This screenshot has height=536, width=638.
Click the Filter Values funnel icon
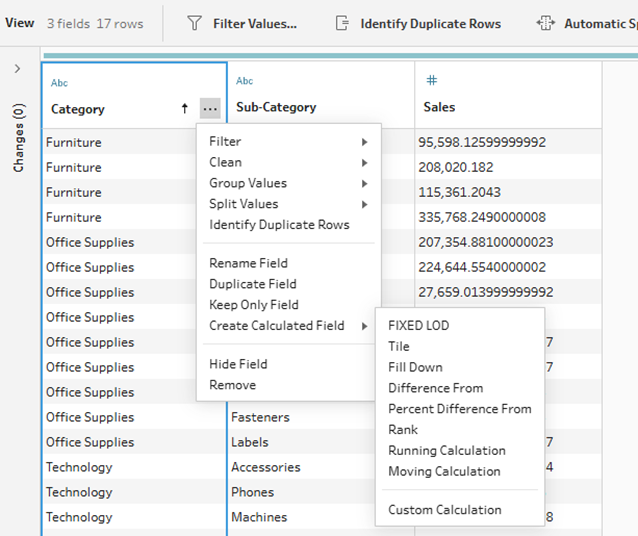(x=194, y=23)
